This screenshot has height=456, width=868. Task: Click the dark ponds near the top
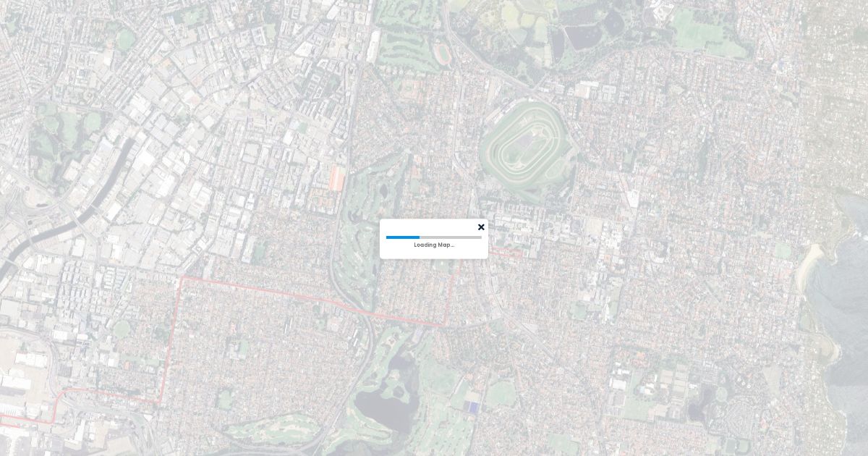click(579, 35)
